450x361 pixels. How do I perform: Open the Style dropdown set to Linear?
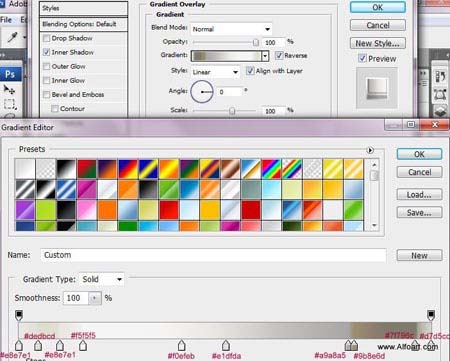tap(215, 72)
